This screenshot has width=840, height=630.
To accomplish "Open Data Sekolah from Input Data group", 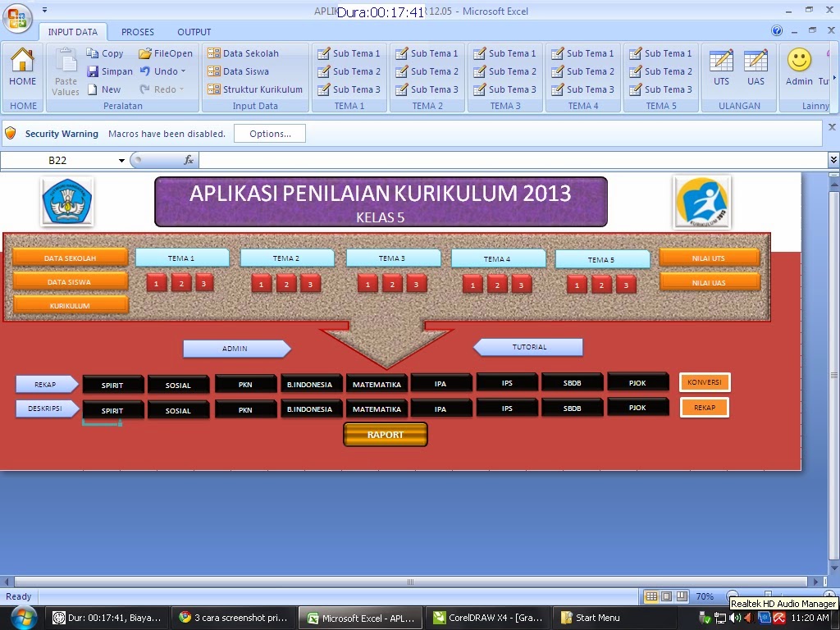I will pyautogui.click(x=243, y=53).
